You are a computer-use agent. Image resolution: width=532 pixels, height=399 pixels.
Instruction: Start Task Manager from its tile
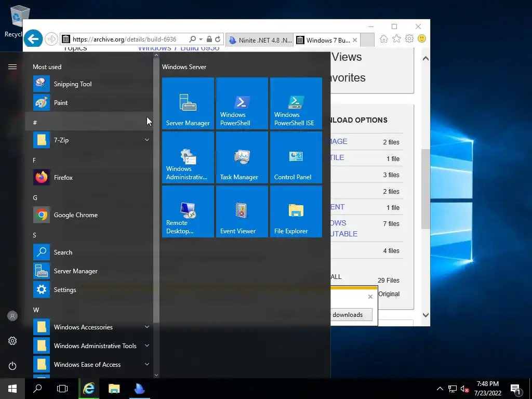click(x=242, y=157)
